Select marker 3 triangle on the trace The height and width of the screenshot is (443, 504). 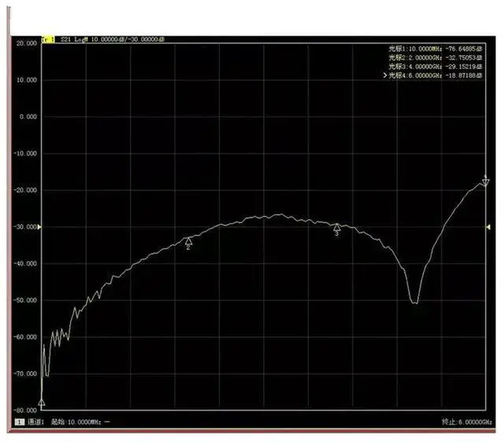pyautogui.click(x=337, y=228)
